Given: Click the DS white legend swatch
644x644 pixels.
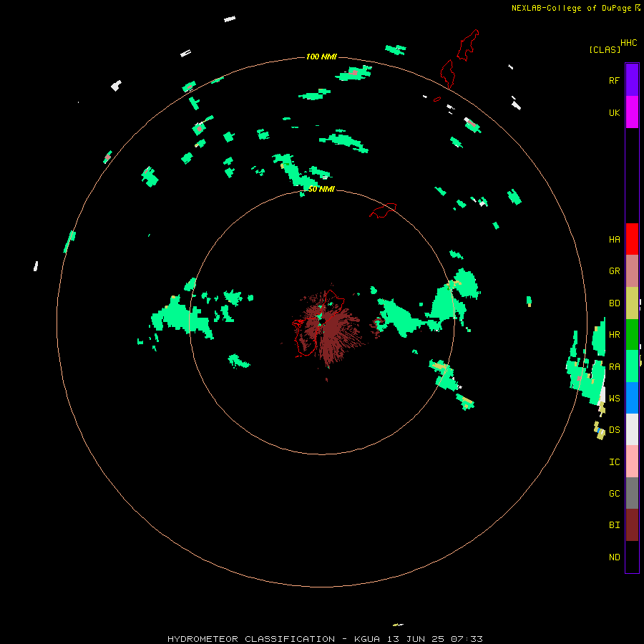Looking at the screenshot, I should (632, 429).
